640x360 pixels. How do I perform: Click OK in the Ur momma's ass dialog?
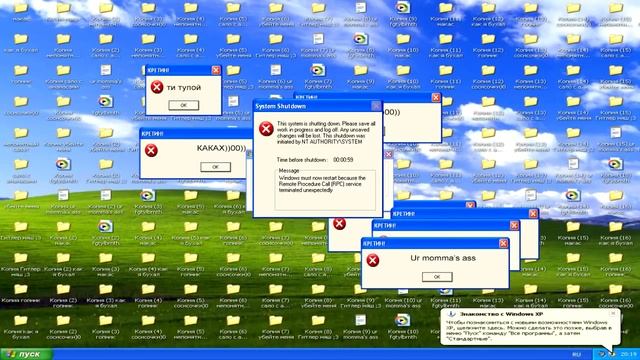pos(437,277)
